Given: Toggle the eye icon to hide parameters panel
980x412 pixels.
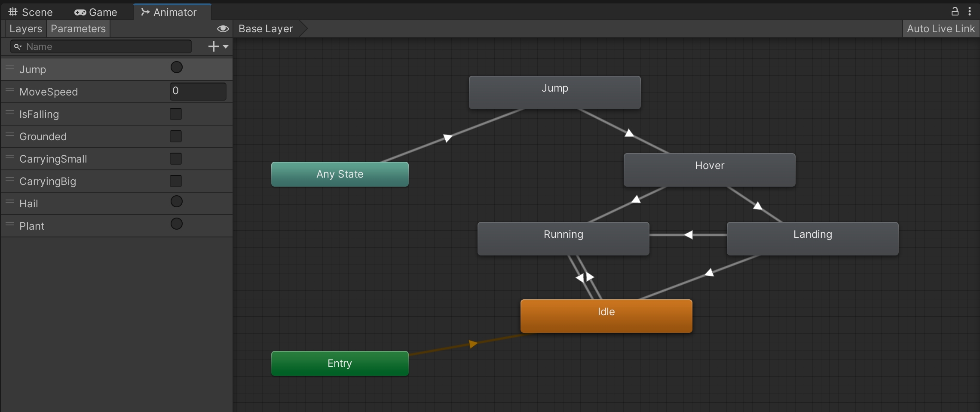Looking at the screenshot, I should (x=223, y=29).
